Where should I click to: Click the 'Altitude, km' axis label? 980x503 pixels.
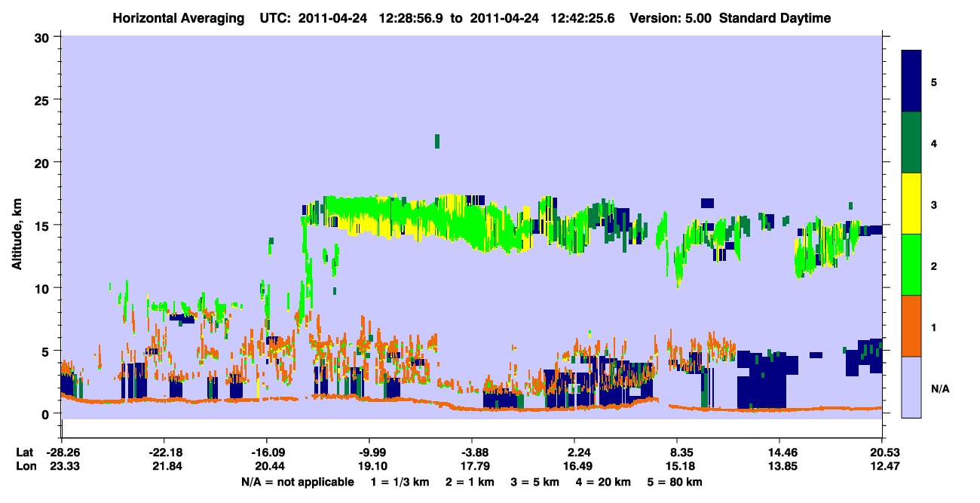[17, 235]
